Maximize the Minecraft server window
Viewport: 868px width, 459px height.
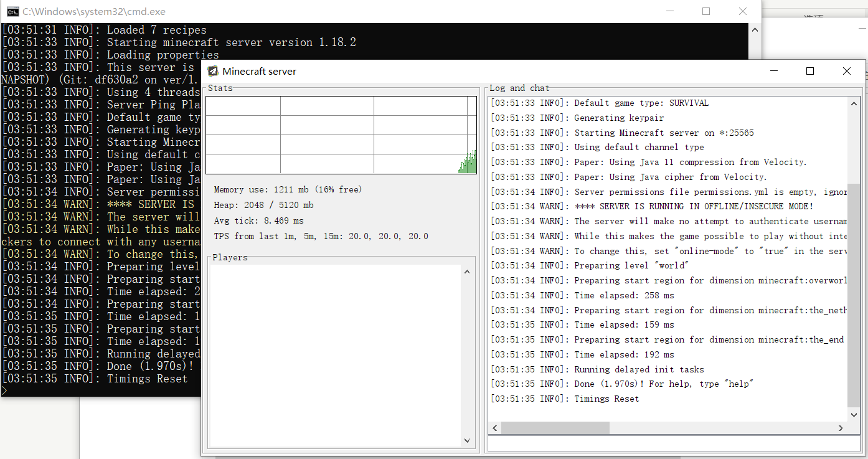click(810, 71)
